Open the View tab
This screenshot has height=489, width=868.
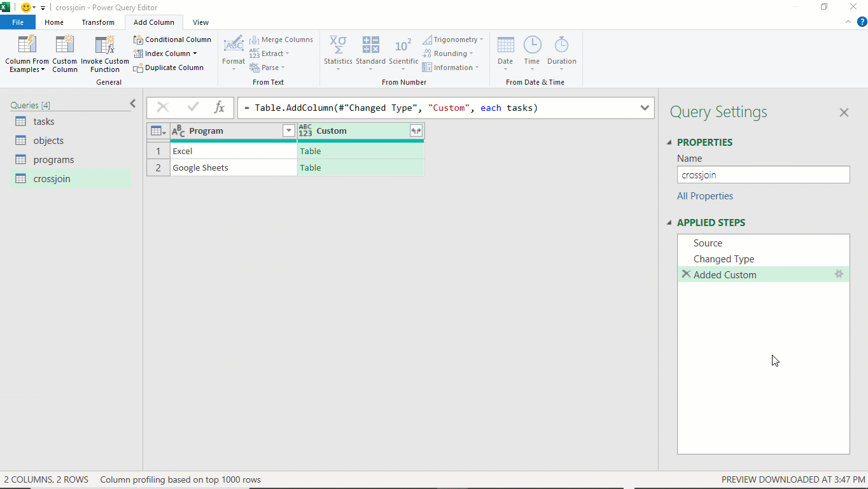(x=200, y=22)
